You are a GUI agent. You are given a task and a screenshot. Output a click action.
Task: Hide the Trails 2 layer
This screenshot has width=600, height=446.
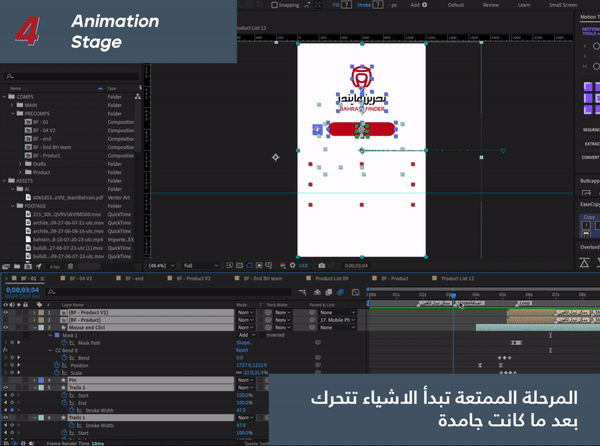[5, 387]
